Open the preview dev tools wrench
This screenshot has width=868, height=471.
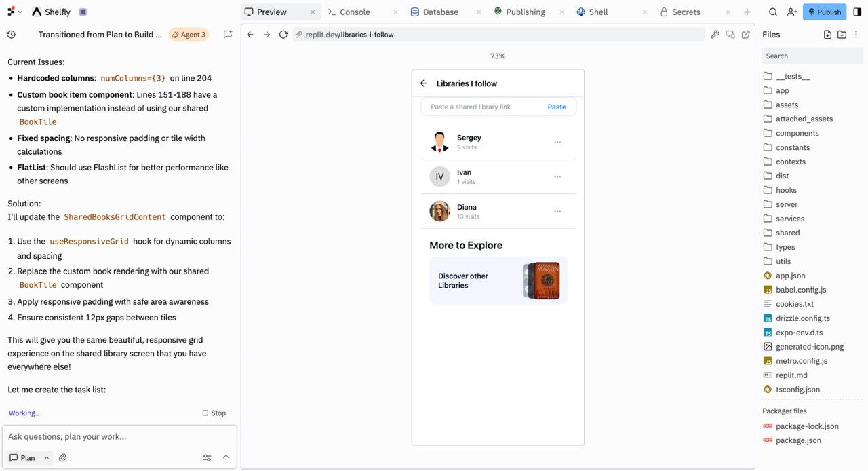tap(715, 35)
